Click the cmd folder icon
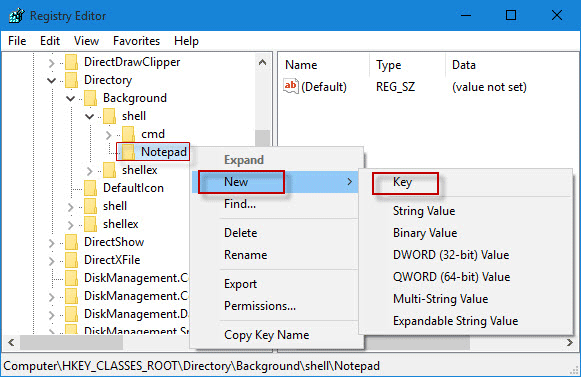The width and height of the screenshot is (581, 377). (x=129, y=134)
